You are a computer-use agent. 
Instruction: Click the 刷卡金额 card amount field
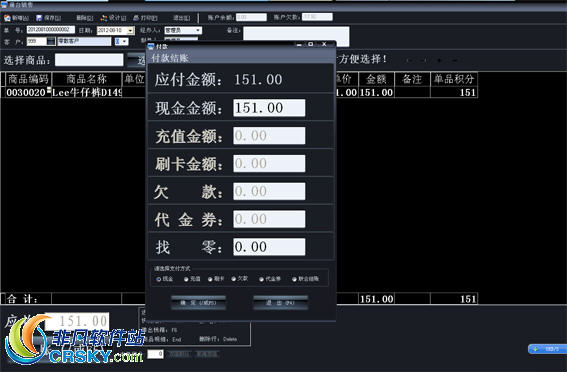269,163
